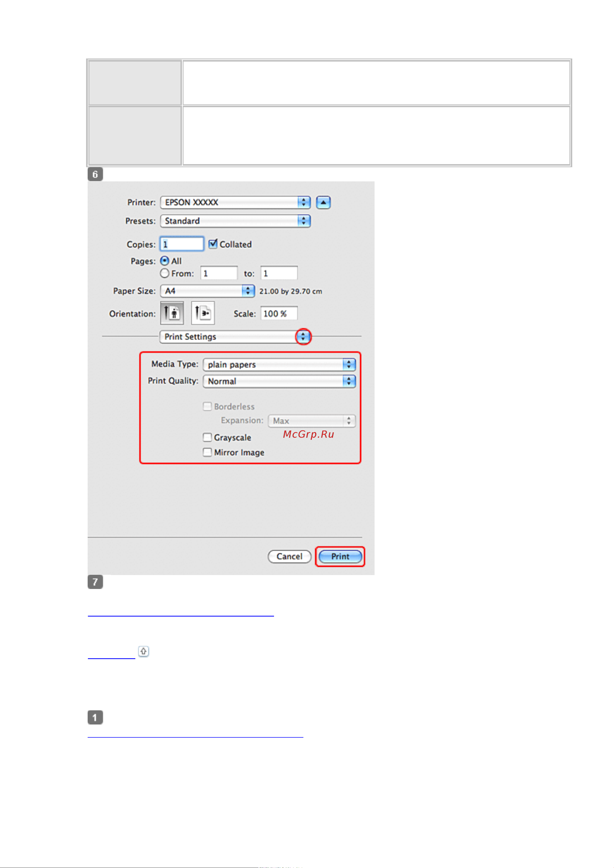The width and height of the screenshot is (614, 868).
Task: Collapse dialog with the blue triangle button
Action: tap(323, 202)
